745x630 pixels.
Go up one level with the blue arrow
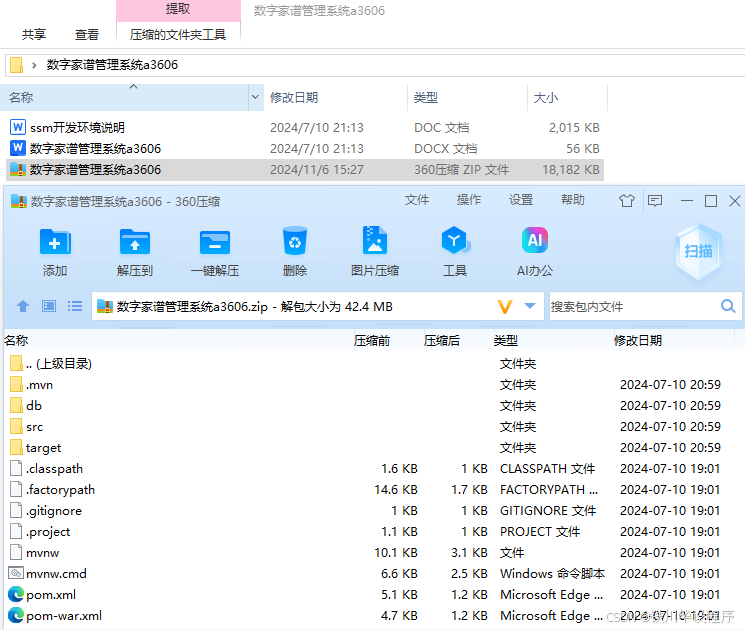pos(23,306)
